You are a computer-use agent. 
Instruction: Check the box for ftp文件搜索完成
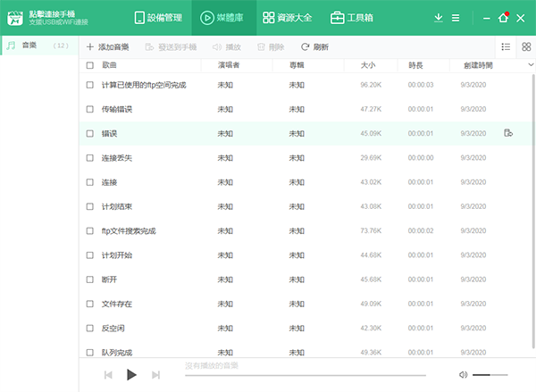click(90, 231)
